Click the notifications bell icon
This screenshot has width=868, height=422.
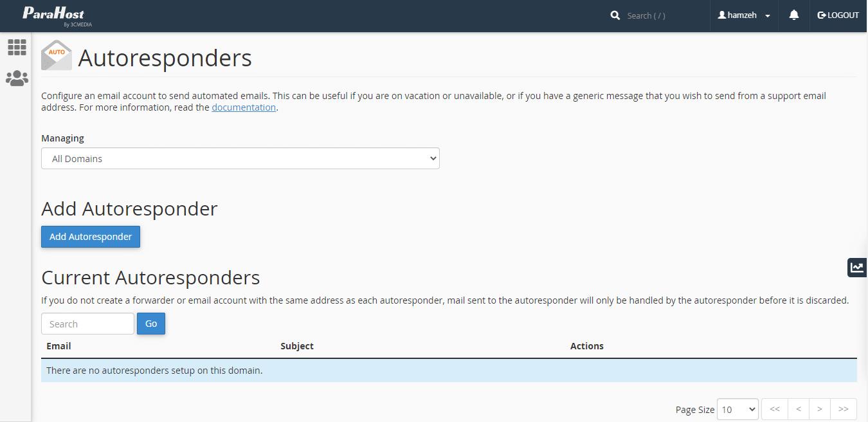(x=794, y=15)
